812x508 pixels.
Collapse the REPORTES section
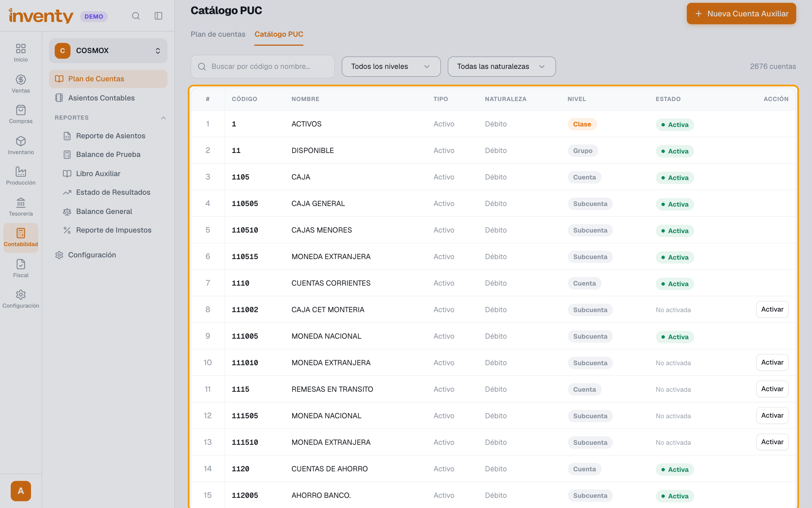point(164,118)
